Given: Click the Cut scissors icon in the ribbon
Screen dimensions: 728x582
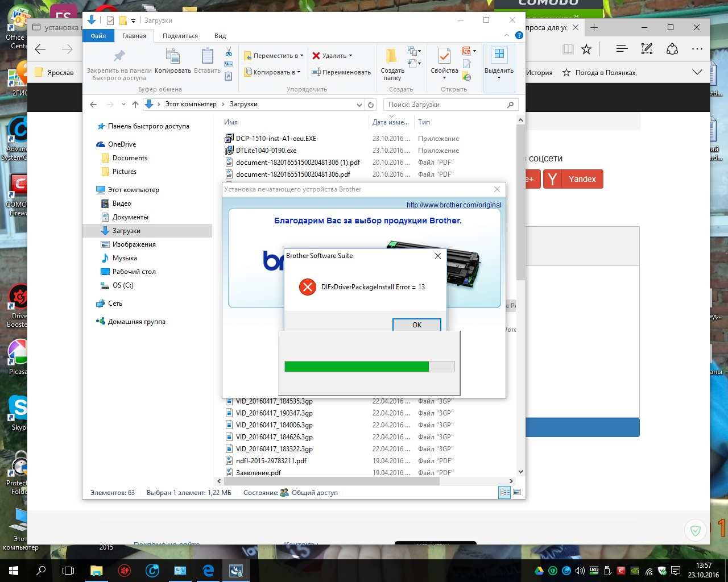Looking at the screenshot, I should (x=229, y=52).
